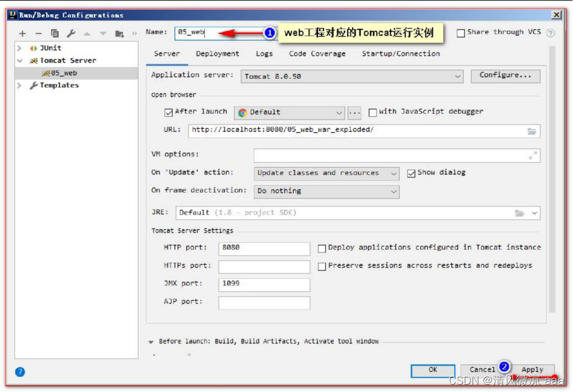Click the HTTPs port field
Viewport: 573px width, 392px height.
pyautogui.click(x=264, y=267)
